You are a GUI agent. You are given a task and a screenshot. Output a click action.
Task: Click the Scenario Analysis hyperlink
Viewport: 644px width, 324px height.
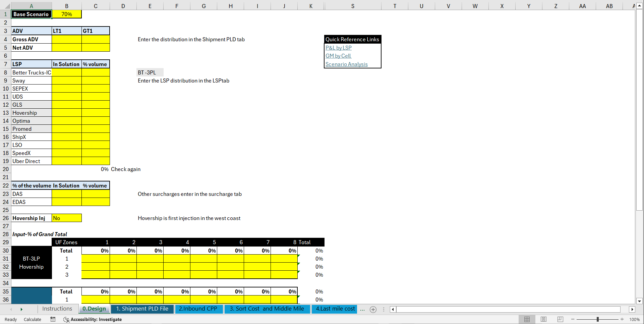(346, 64)
